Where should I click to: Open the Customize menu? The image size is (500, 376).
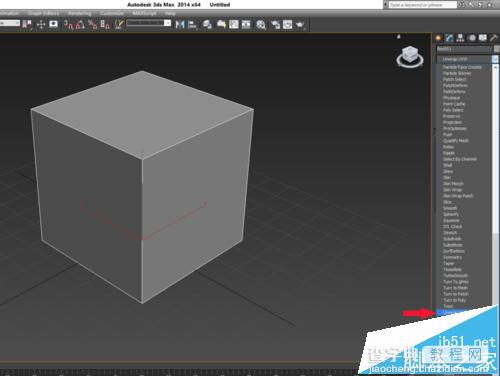(x=112, y=13)
